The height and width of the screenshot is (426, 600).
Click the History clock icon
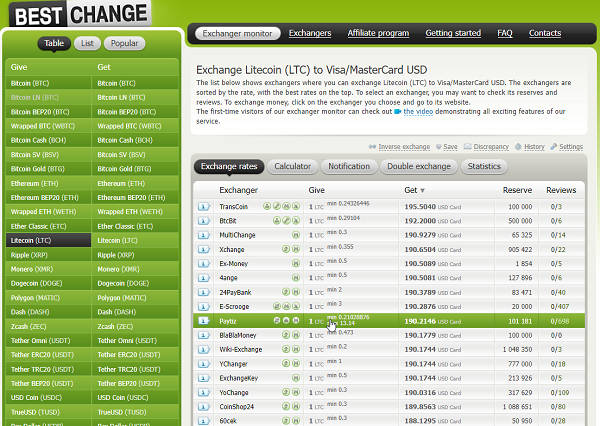tap(518, 147)
